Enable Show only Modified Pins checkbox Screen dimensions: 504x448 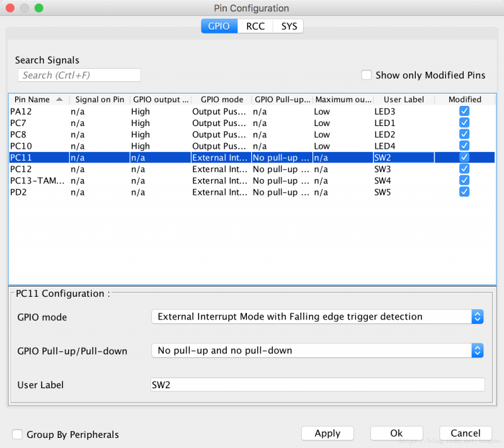click(x=367, y=75)
